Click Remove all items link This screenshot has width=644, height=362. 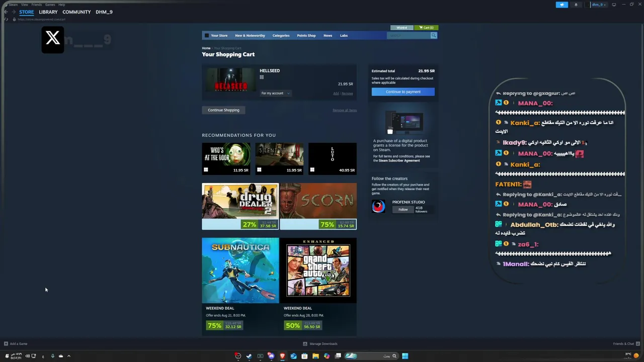(x=345, y=111)
